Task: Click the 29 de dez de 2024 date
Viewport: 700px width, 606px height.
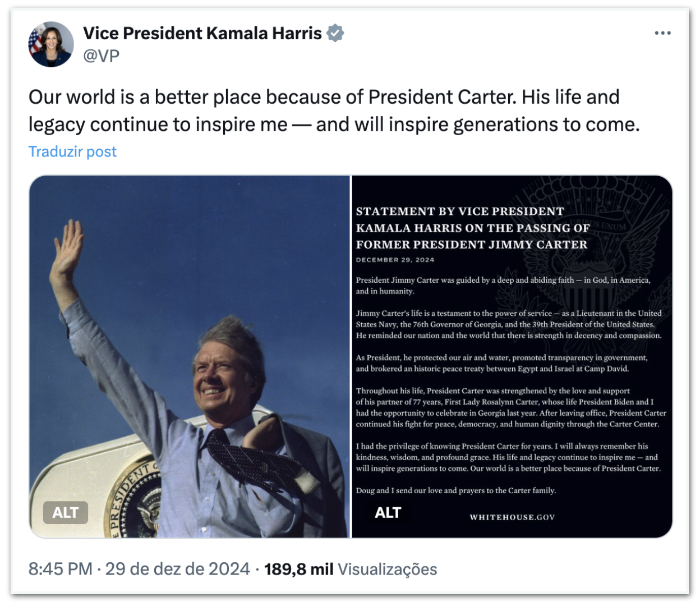Action: [x=177, y=569]
